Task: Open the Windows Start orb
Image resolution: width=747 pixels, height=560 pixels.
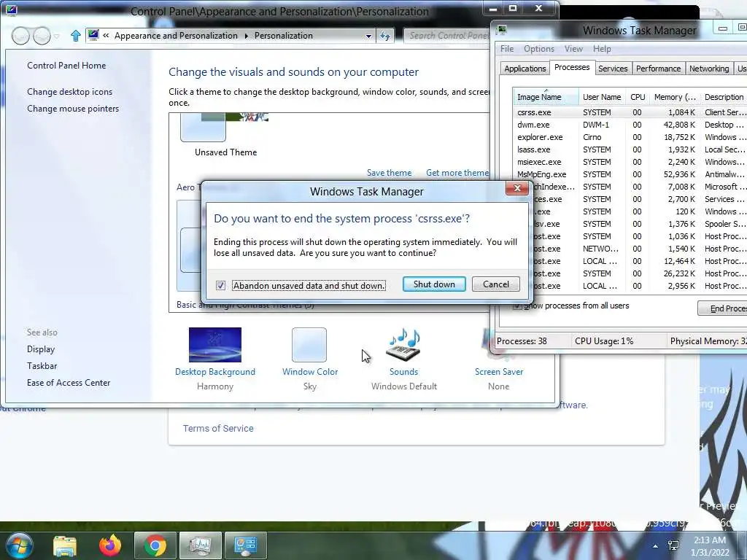Action: point(18,545)
